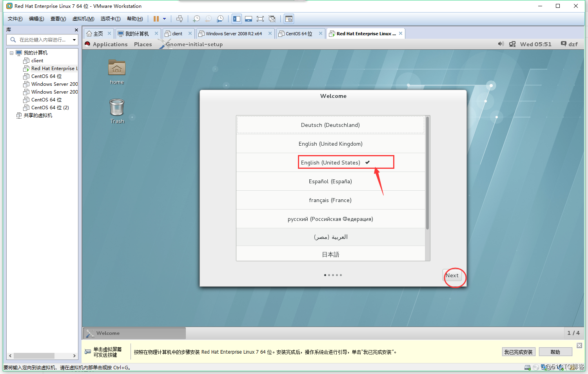Open the 文件(F) menu

15,19
